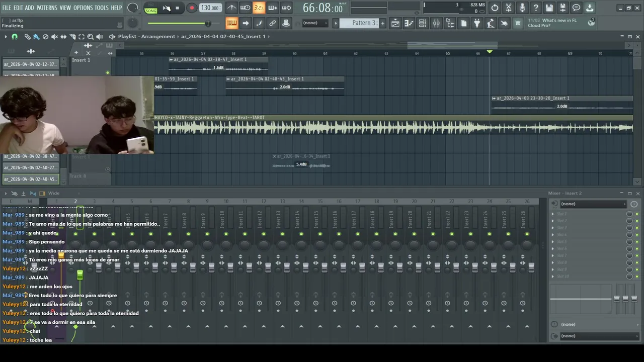Toggle typing keyboard to piano icon
This screenshot has width=644, height=362.
231,23
